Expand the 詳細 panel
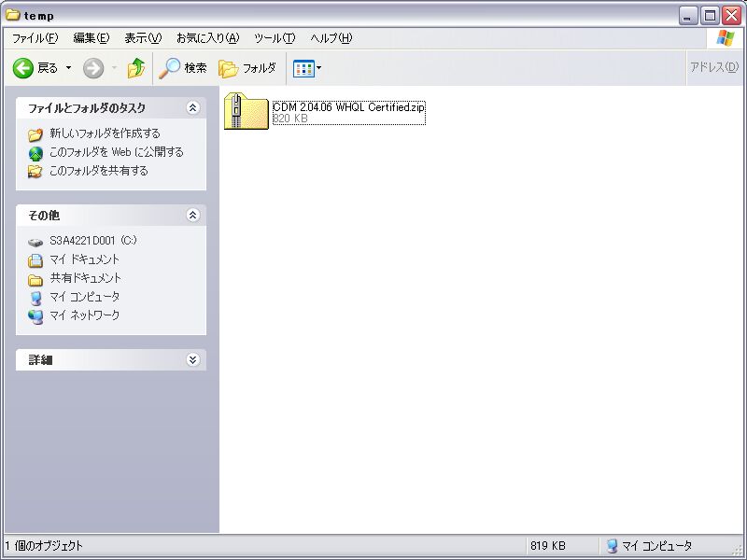The image size is (747, 560). click(x=192, y=360)
